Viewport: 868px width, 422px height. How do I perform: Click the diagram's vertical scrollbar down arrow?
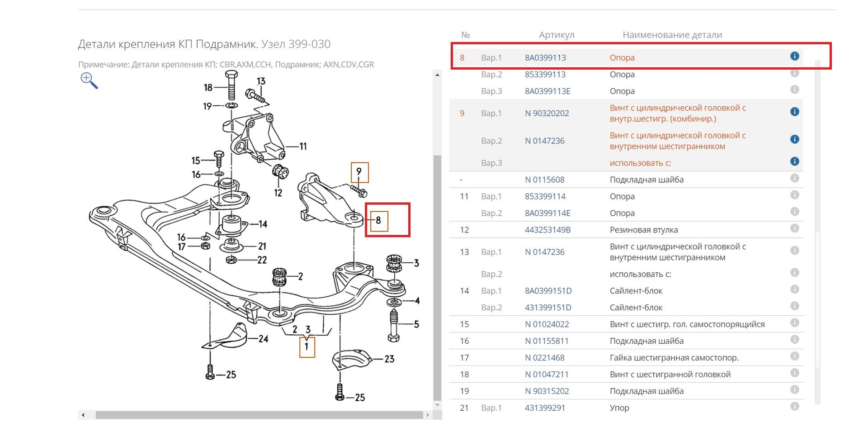point(437,405)
